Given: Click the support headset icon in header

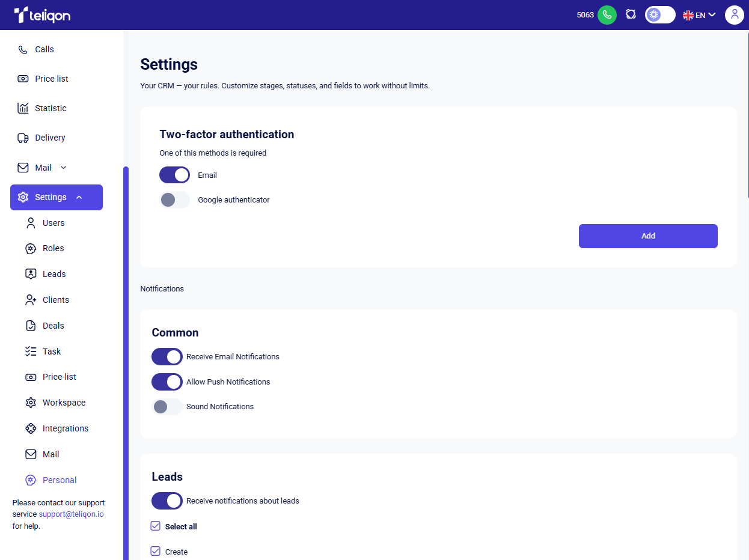Looking at the screenshot, I should click(631, 14).
